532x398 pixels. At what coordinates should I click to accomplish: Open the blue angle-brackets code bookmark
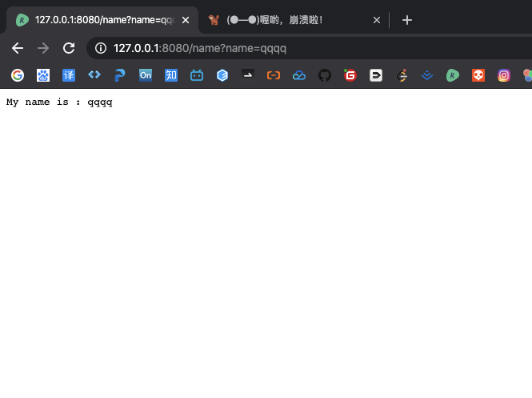94,74
